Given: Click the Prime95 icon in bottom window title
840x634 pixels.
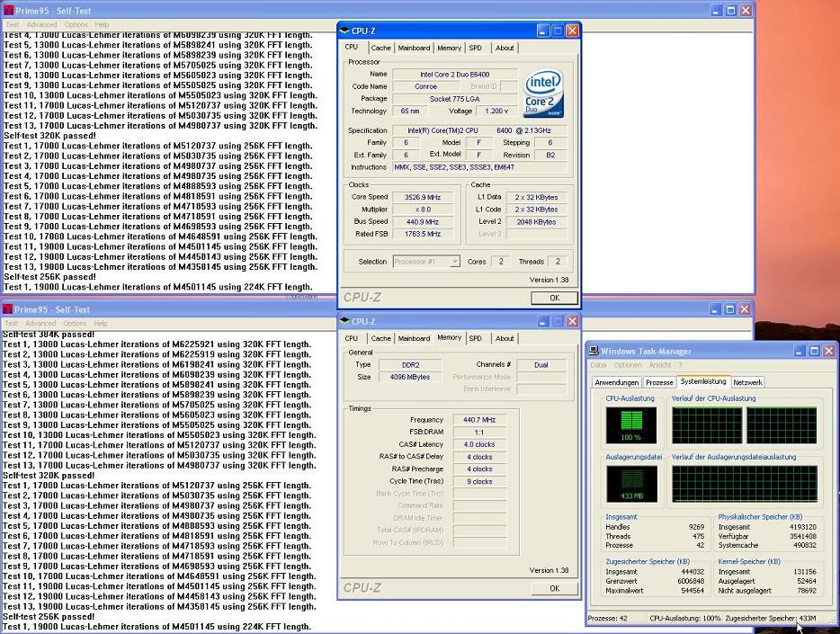Looking at the screenshot, I should tap(7, 309).
